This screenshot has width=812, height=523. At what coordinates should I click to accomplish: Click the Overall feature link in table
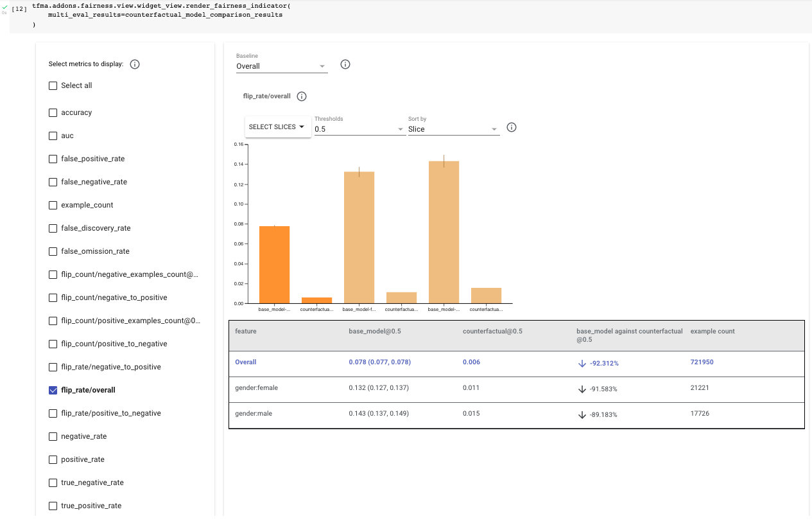(x=245, y=362)
